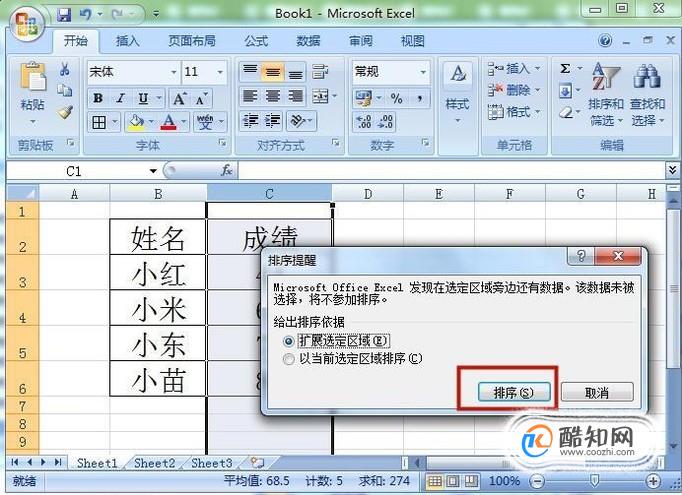Apply cell borders icon
682x495 pixels.
(x=99, y=122)
